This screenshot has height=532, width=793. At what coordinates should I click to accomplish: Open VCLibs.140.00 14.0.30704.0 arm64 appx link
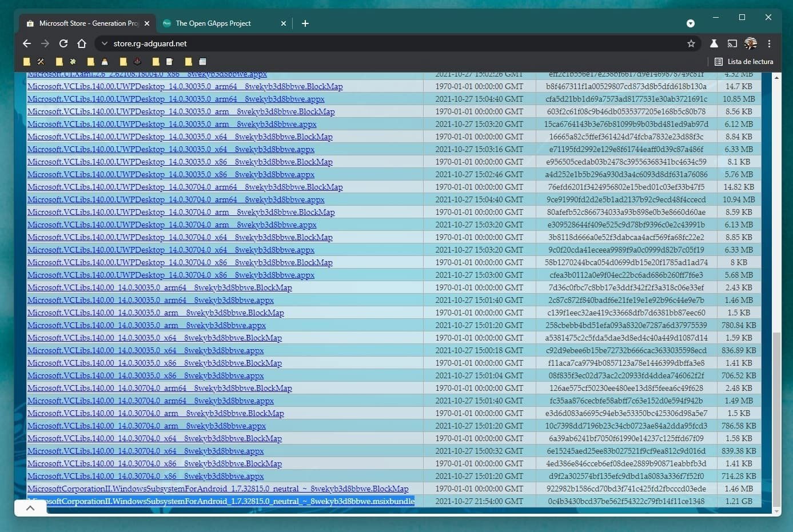click(x=150, y=401)
